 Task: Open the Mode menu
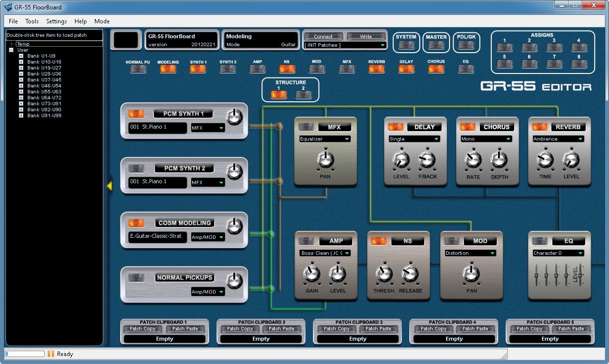point(102,21)
